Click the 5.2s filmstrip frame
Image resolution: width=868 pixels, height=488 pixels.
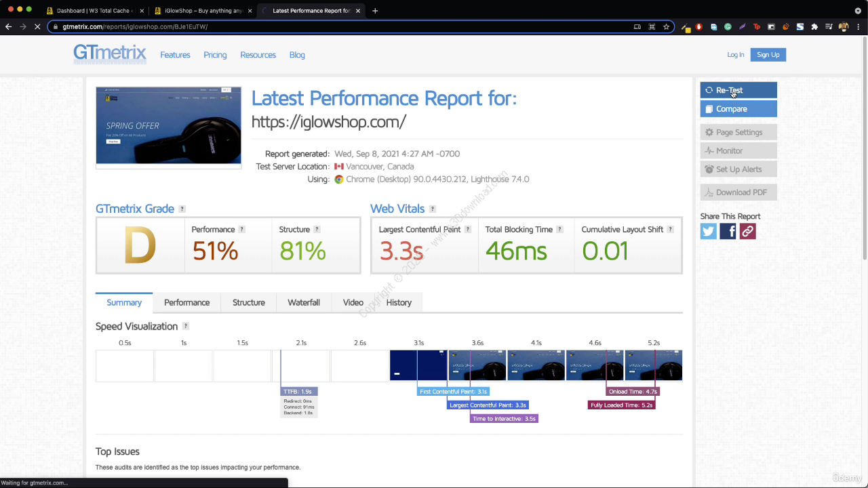[654, 365]
